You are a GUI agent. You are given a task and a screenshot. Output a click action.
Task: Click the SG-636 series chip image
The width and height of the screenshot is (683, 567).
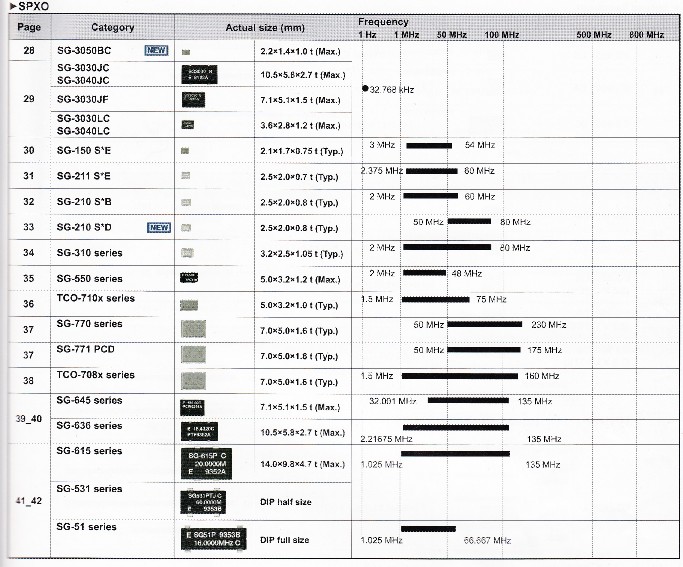199,431
